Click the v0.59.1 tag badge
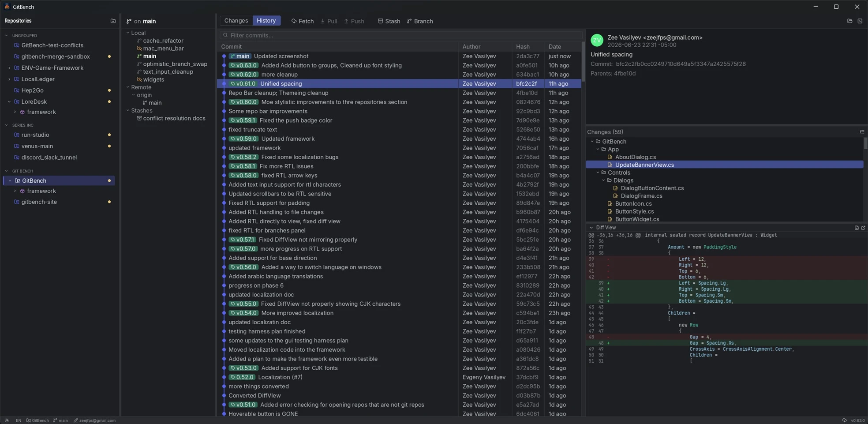This screenshot has height=424, width=868. (x=243, y=120)
